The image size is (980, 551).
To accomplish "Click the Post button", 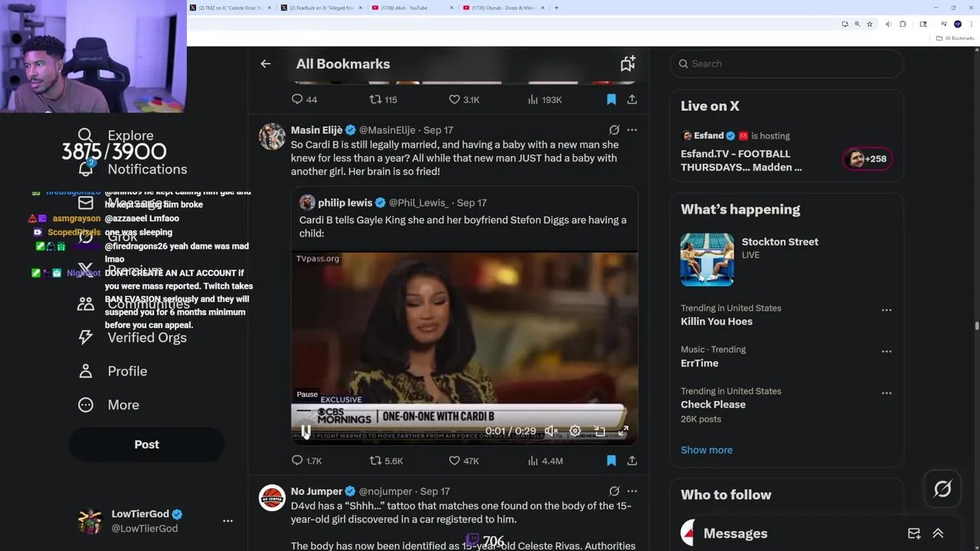I will 147,445.
